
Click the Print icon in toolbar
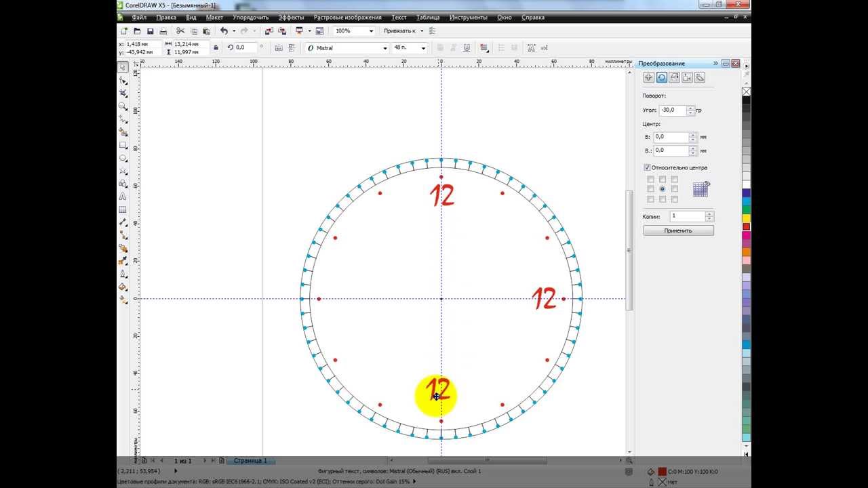pos(163,31)
